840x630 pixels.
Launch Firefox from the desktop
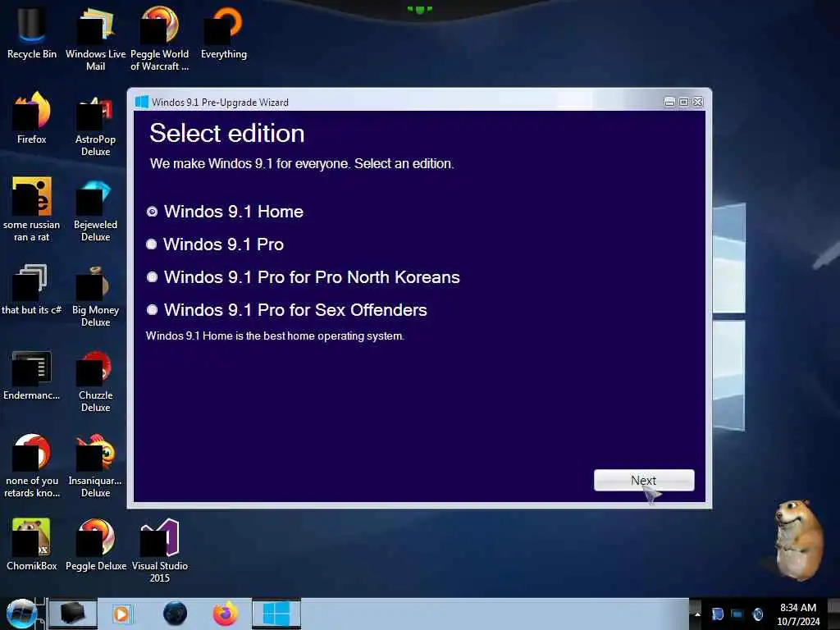pos(32,118)
